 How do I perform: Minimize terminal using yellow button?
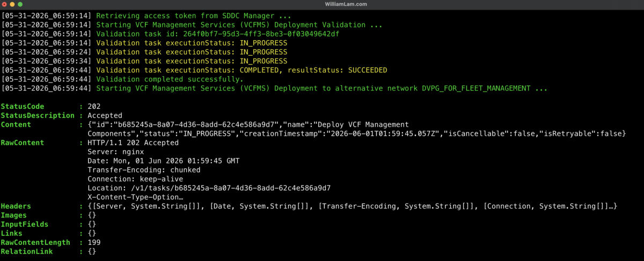[x=13, y=4]
